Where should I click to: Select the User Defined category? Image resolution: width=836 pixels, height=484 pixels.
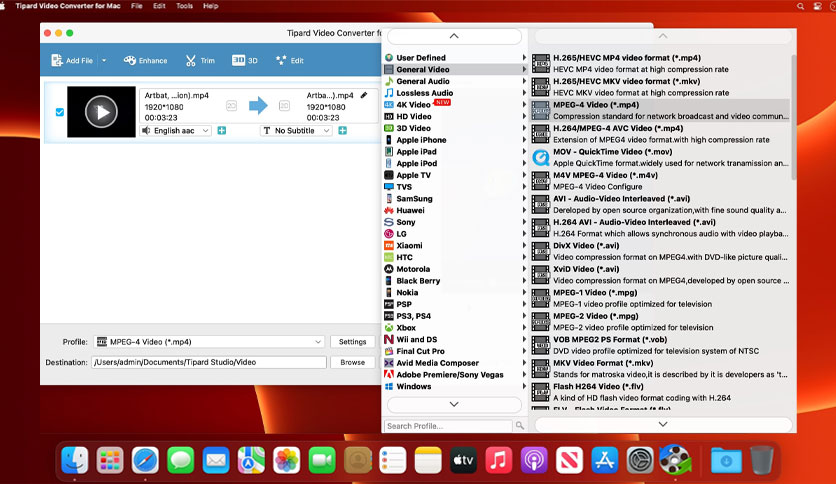(455, 58)
